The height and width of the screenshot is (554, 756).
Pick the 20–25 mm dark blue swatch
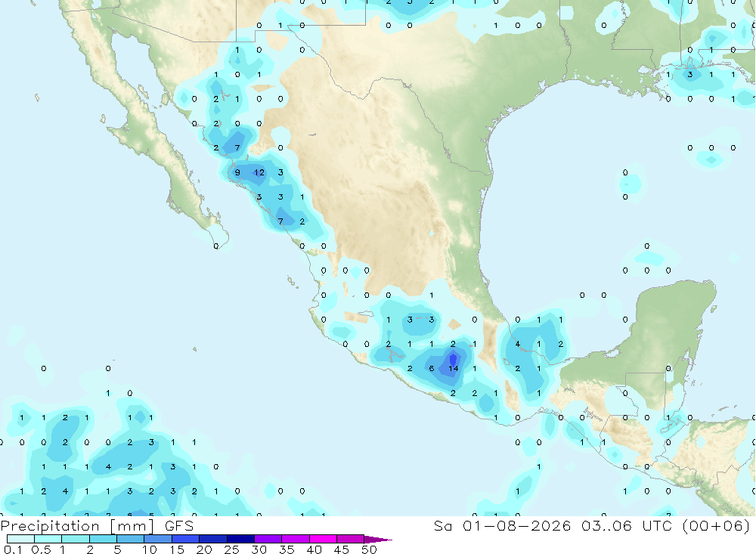[x=213, y=539]
